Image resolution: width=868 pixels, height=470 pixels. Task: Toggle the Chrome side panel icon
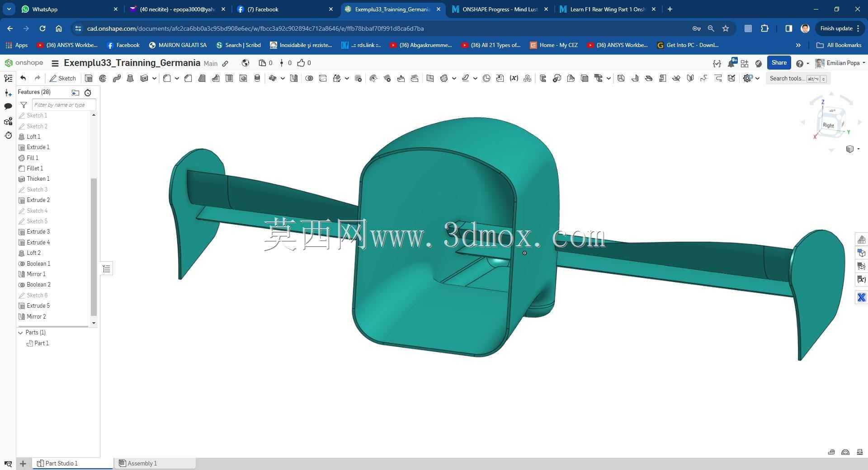pyautogui.click(x=788, y=28)
